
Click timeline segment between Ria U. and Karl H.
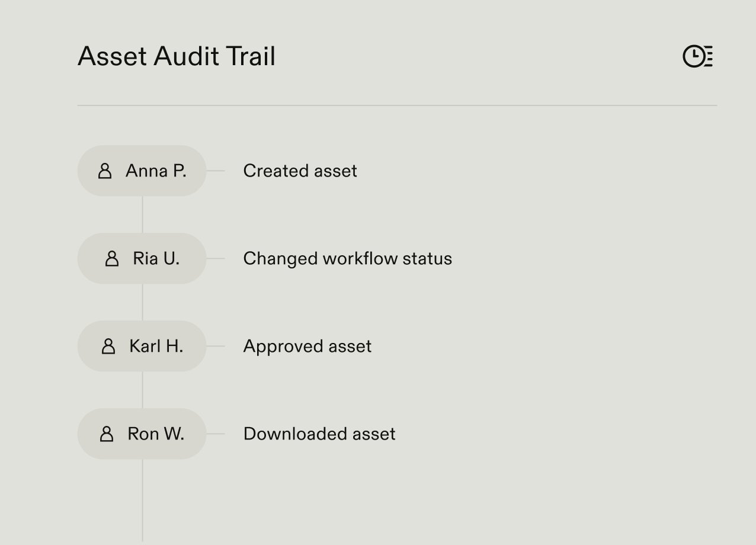coord(142,302)
